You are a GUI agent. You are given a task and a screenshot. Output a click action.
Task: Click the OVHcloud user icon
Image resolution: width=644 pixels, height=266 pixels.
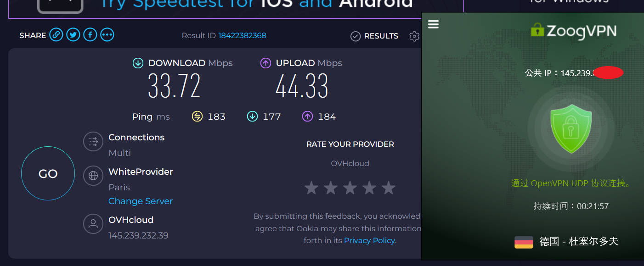click(93, 224)
